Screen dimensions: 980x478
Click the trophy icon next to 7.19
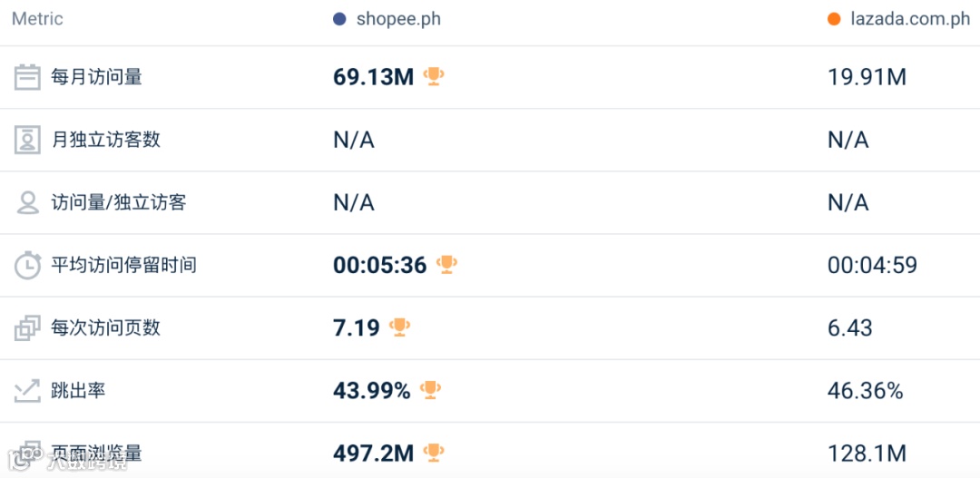[399, 327]
